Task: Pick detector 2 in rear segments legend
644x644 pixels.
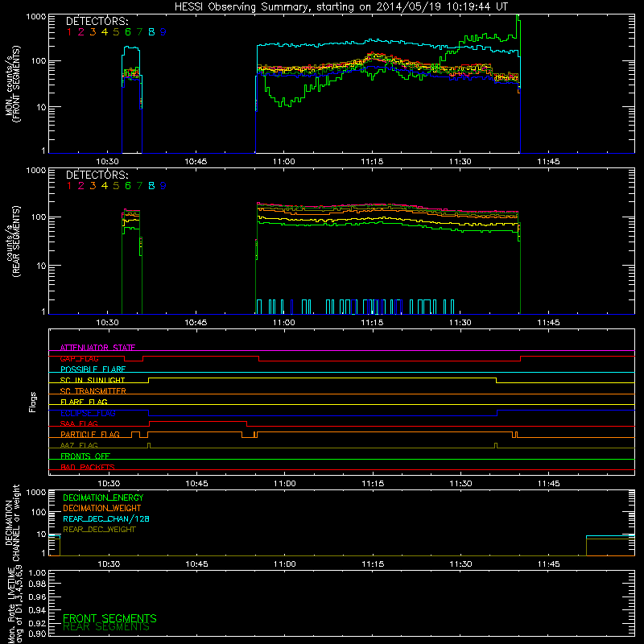Action: 81,186
